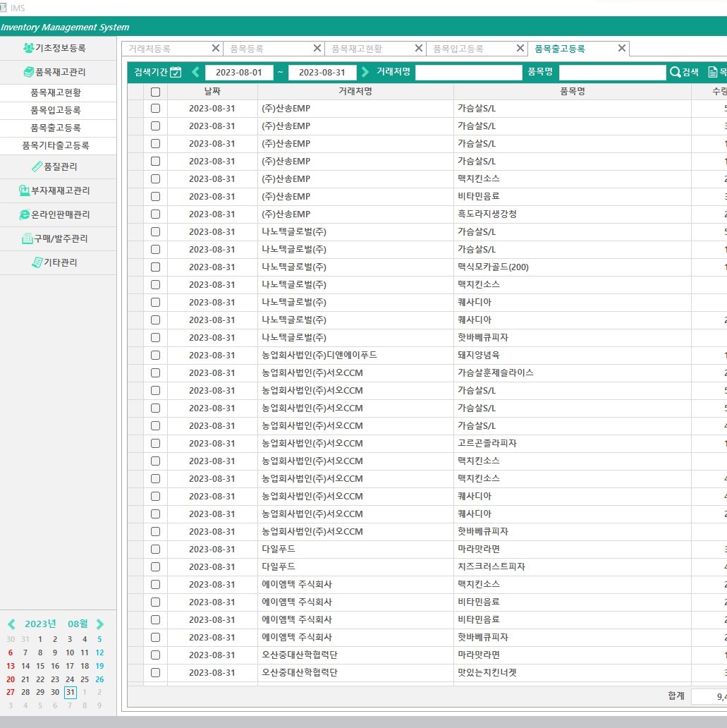The image size is (727, 728).
Task: Close the 품목출고등록 tab
Action: (622, 48)
